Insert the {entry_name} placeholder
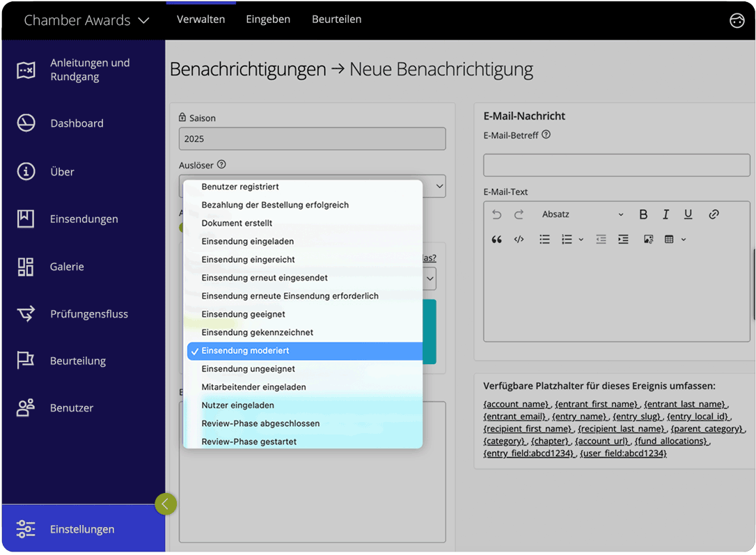 [x=579, y=416]
